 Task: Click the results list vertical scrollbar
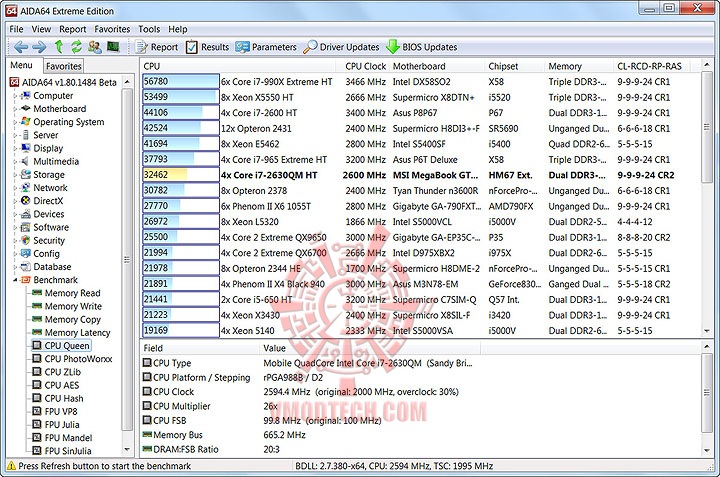[x=707, y=198]
